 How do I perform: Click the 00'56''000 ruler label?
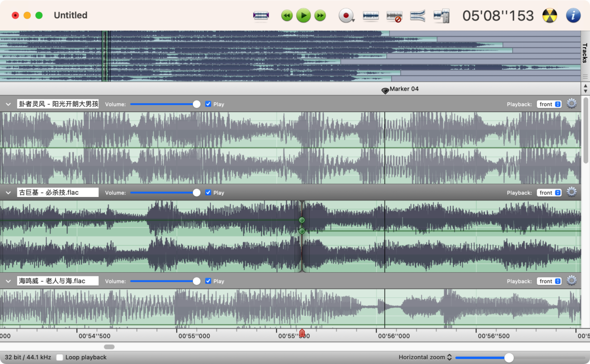point(393,336)
